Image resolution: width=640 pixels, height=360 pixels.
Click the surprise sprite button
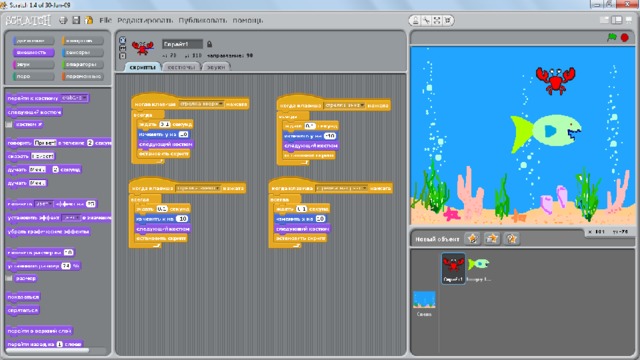(511, 238)
